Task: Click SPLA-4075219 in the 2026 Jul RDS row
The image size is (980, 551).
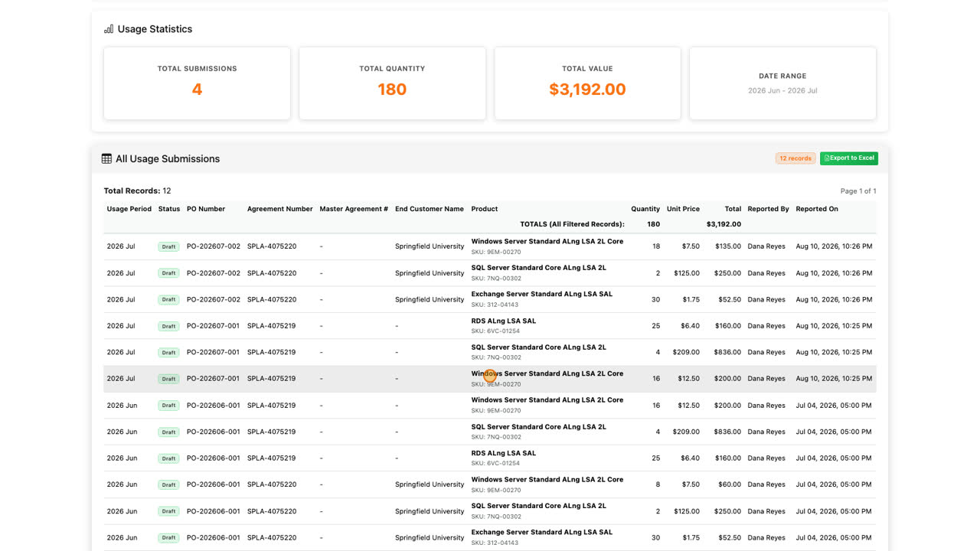Action: [272, 326]
